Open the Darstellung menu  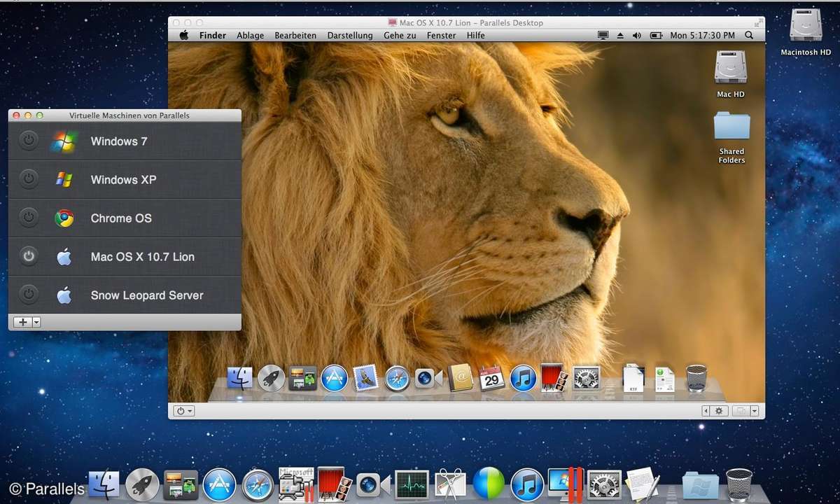(350, 35)
